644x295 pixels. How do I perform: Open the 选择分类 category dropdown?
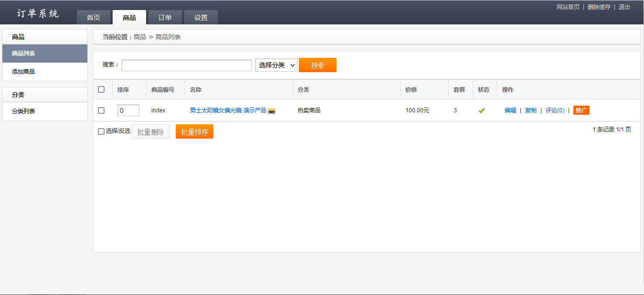[x=276, y=65]
